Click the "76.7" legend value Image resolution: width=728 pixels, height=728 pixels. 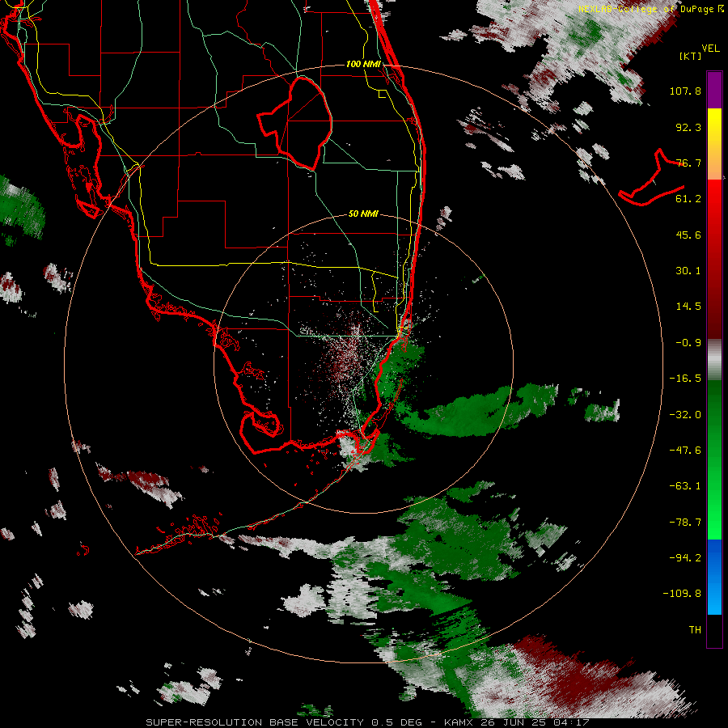pyautogui.click(x=688, y=163)
